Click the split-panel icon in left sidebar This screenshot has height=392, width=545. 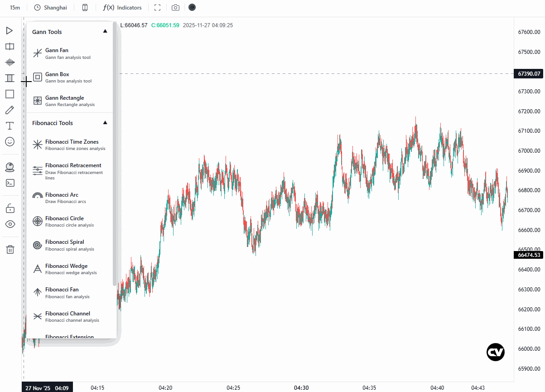pos(10,47)
